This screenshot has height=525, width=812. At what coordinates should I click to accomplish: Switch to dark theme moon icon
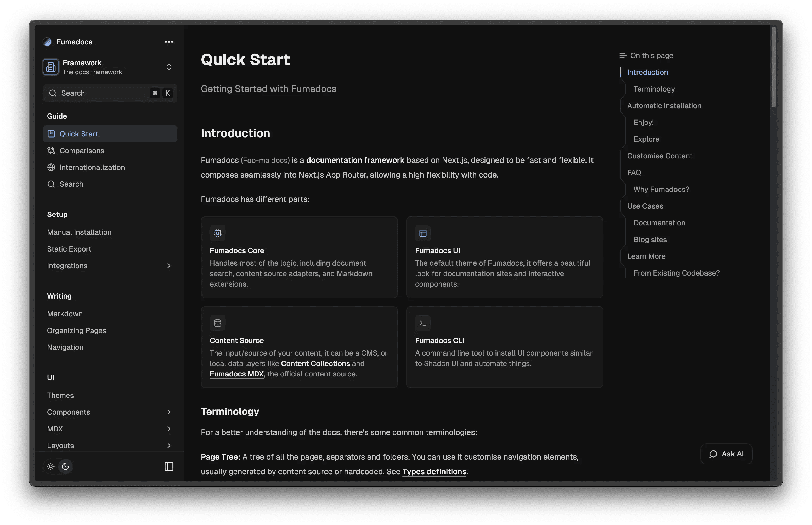tap(65, 466)
